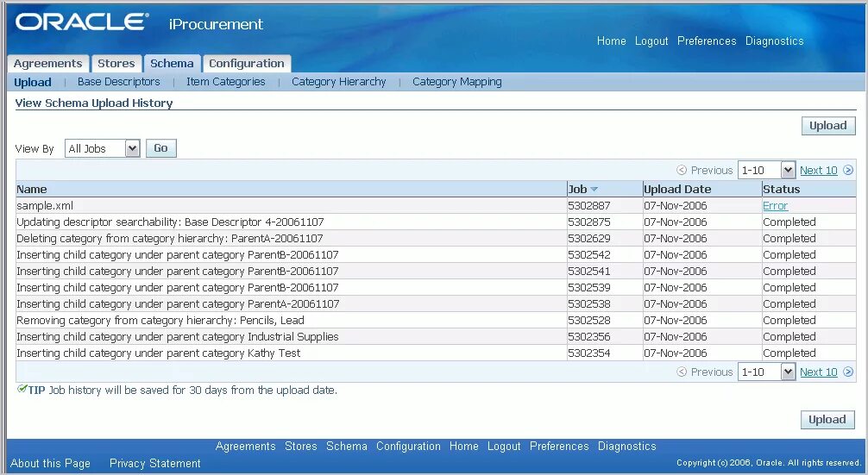Image resolution: width=868 pixels, height=475 pixels.
Task: Open the About this Page link
Action: tap(50, 464)
